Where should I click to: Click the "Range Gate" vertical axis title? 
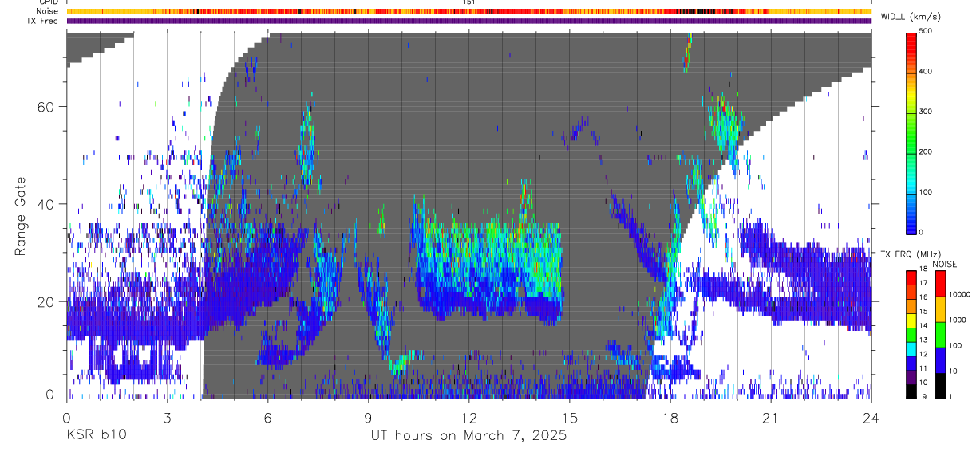coord(20,216)
